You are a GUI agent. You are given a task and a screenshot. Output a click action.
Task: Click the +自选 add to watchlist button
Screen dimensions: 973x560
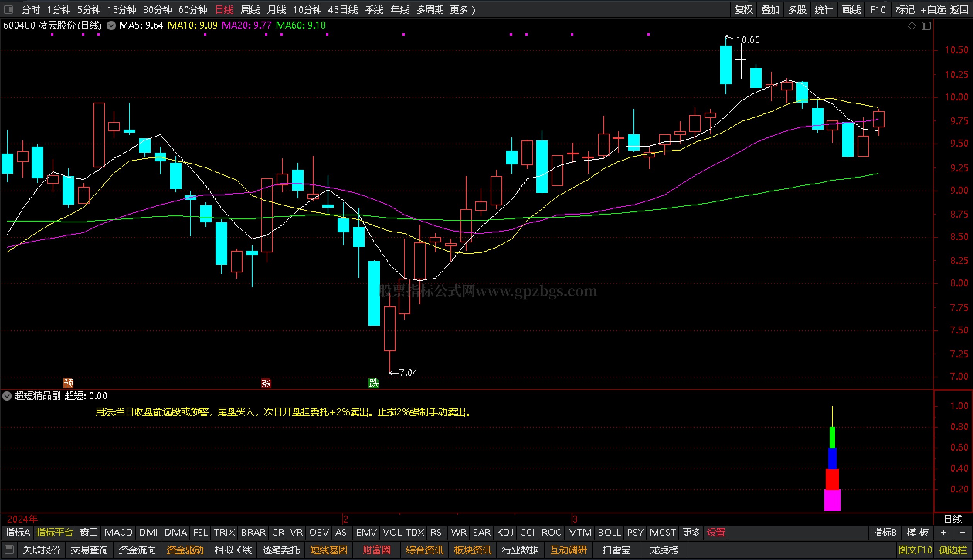pos(933,10)
